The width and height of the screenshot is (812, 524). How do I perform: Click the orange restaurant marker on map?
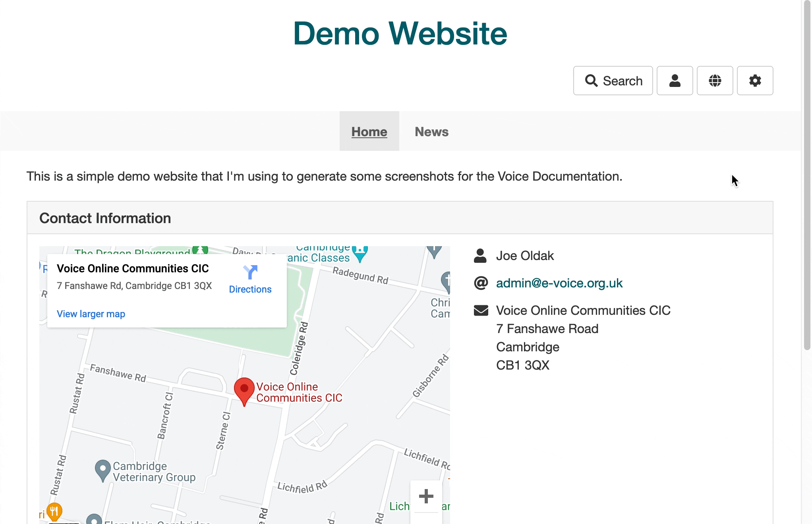click(54, 511)
